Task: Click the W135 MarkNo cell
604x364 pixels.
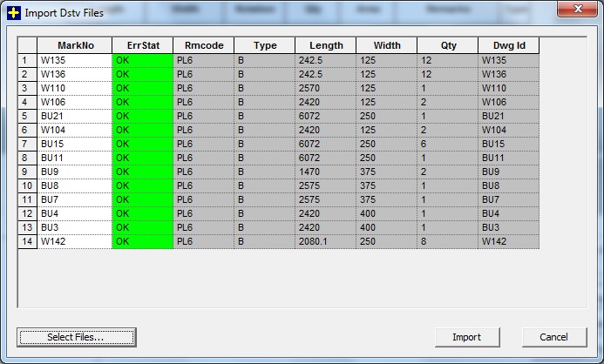Action: click(74, 60)
